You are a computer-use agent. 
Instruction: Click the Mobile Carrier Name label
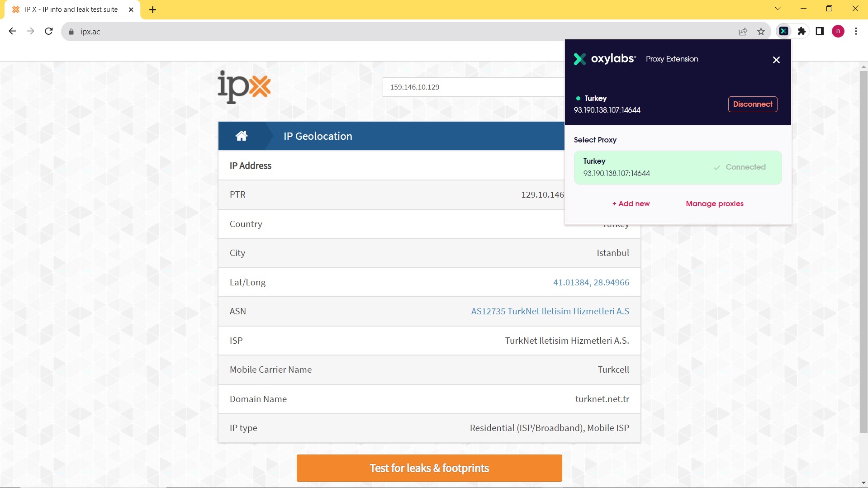point(270,370)
